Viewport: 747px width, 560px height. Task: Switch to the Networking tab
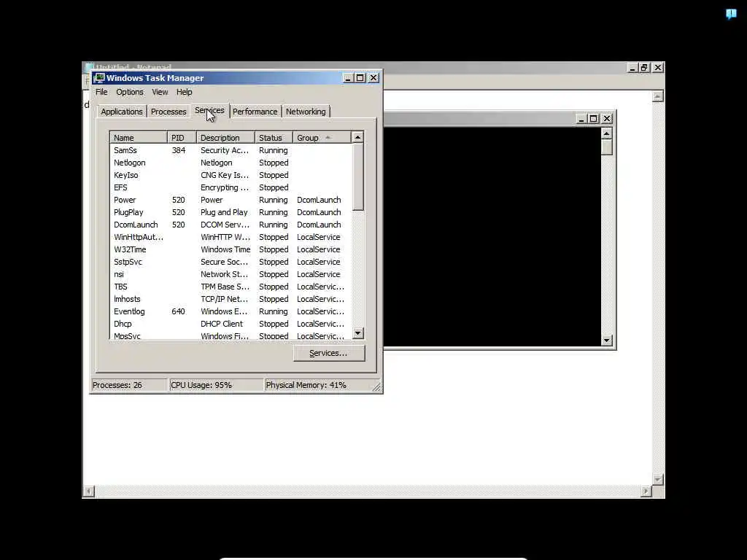tap(306, 112)
